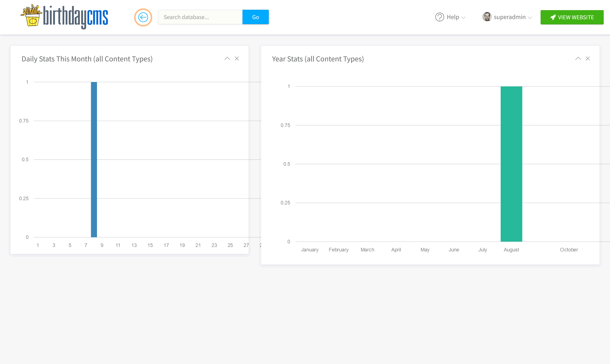The image size is (610, 364).
Task: Click the VIEW WEBSITE flag/arrow icon
Action: pyautogui.click(x=553, y=17)
